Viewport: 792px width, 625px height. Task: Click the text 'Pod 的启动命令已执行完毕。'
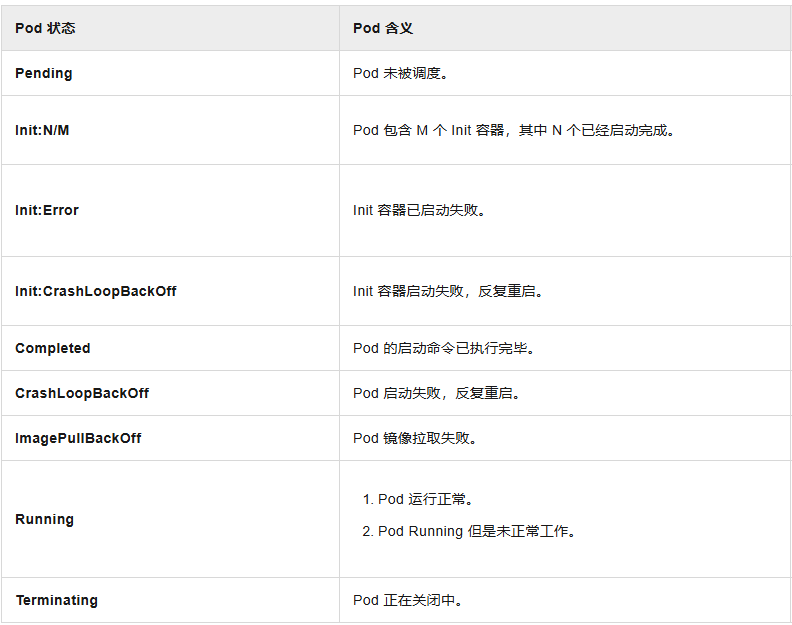[x=444, y=348]
